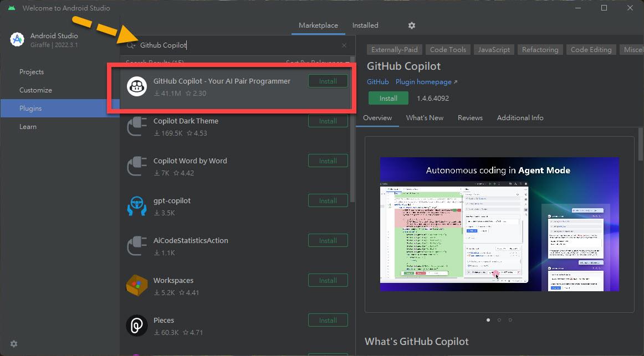Screen dimensions: 644x356
Task: Click the gpt-copilot plugin icon
Action: tap(136, 206)
